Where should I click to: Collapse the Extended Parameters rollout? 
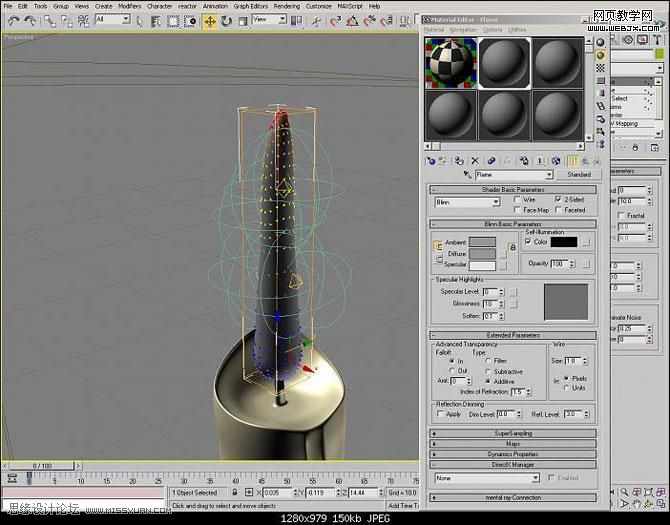tap(513, 335)
